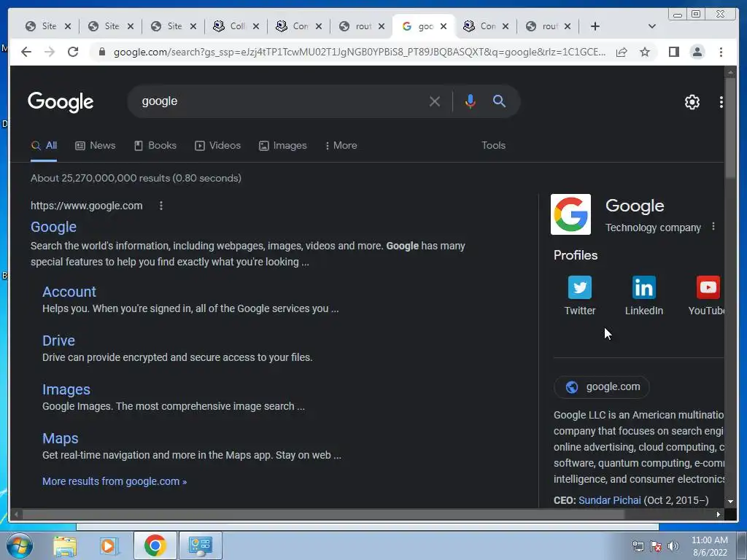This screenshot has height=560, width=747.
Task: Open the Images sitelink
Action: [66, 389]
